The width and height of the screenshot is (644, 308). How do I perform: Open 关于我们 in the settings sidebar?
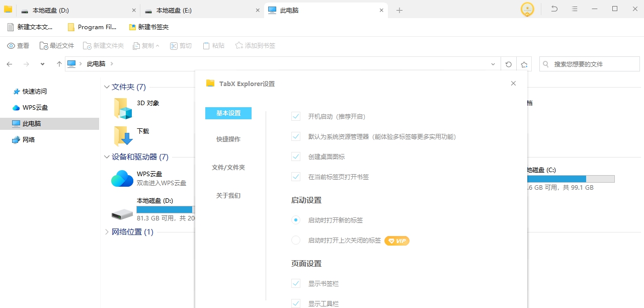[x=228, y=195]
